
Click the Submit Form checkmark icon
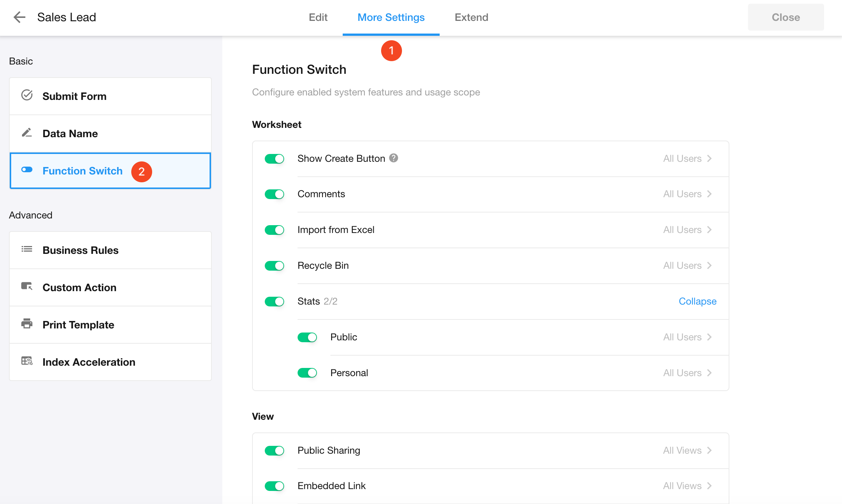pyautogui.click(x=27, y=95)
